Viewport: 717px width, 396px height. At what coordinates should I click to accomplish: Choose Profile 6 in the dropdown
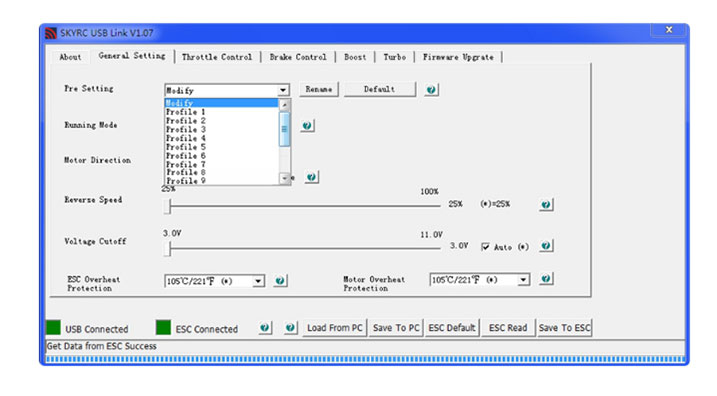coord(221,155)
